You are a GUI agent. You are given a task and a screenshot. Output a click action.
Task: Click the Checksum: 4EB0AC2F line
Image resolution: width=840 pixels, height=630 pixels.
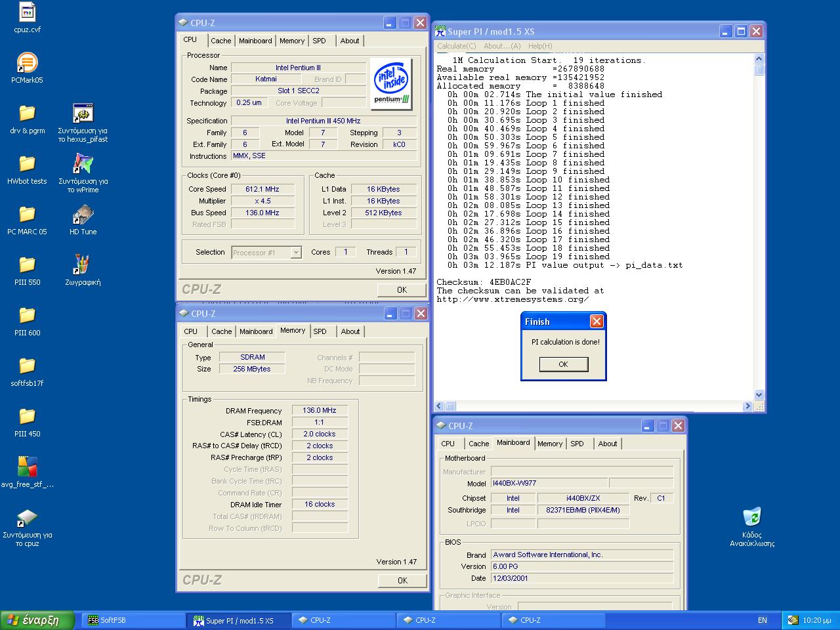coord(484,282)
